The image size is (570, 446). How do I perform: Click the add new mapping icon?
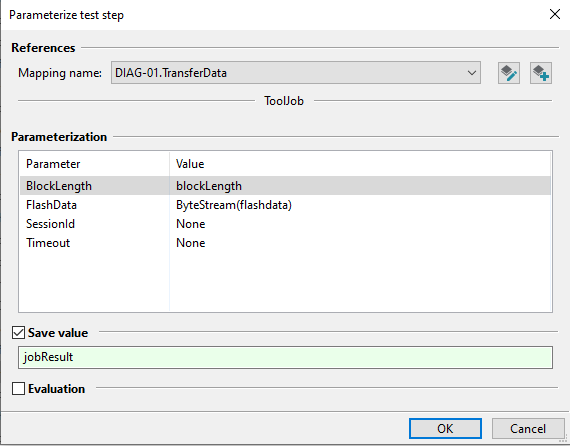pyautogui.click(x=541, y=73)
